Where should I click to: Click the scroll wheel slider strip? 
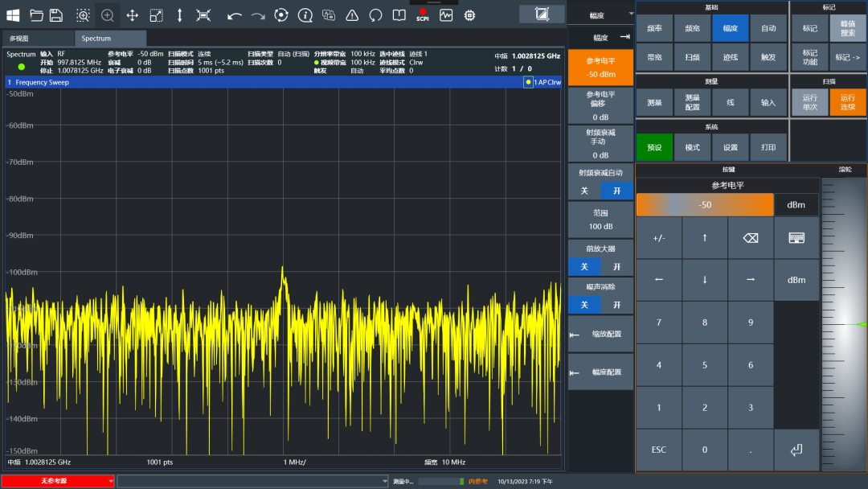coord(844,324)
